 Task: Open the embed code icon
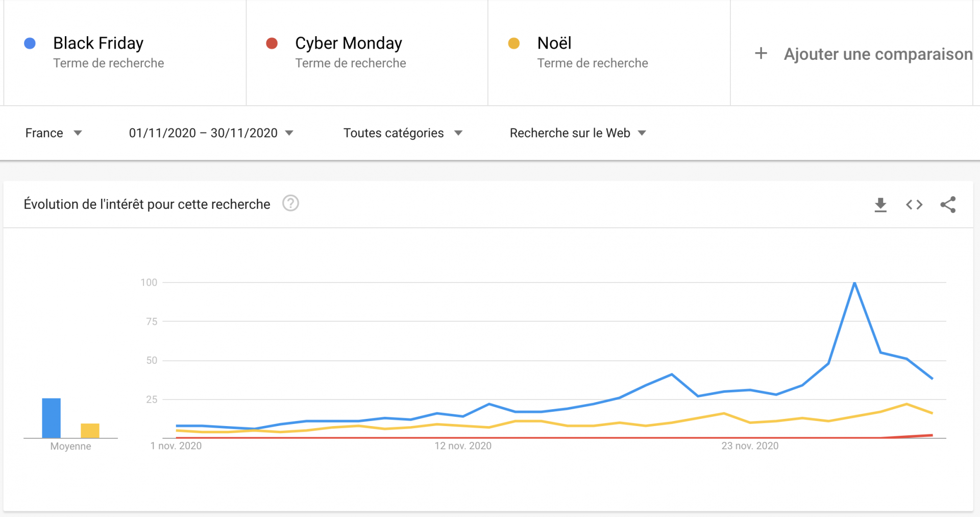tap(914, 205)
